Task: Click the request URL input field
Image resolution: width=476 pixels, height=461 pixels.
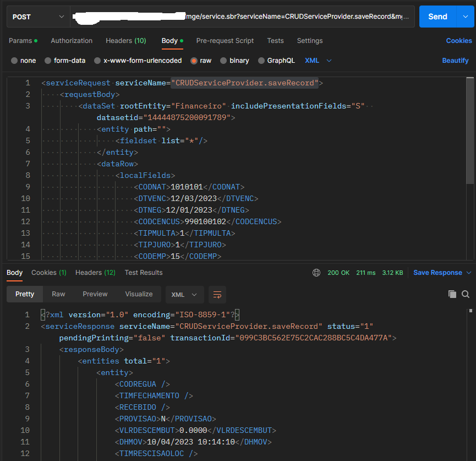Action: coord(297,17)
